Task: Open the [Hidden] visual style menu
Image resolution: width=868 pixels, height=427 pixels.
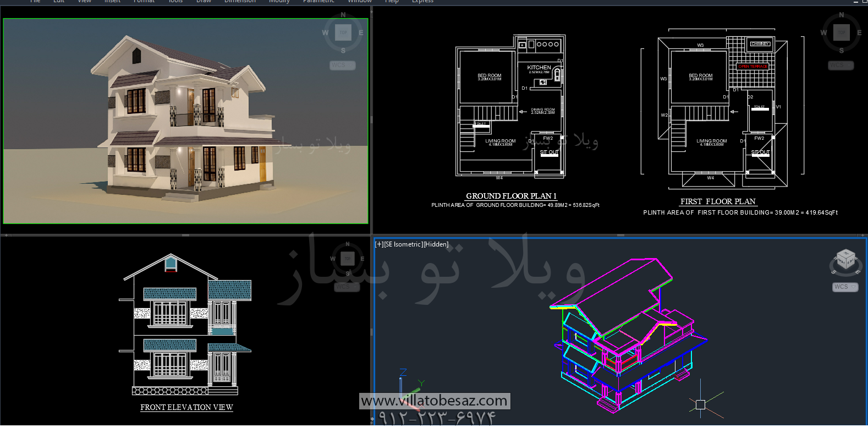Action: point(436,244)
